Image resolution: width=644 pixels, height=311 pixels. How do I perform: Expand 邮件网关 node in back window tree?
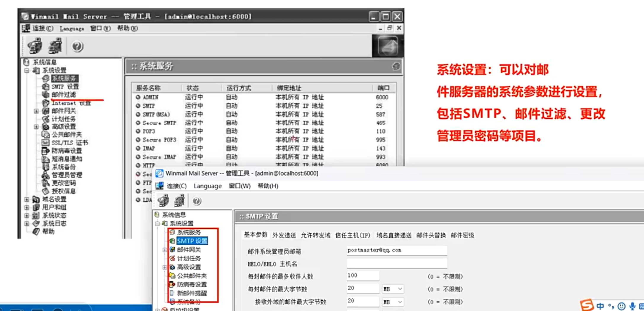(x=36, y=111)
